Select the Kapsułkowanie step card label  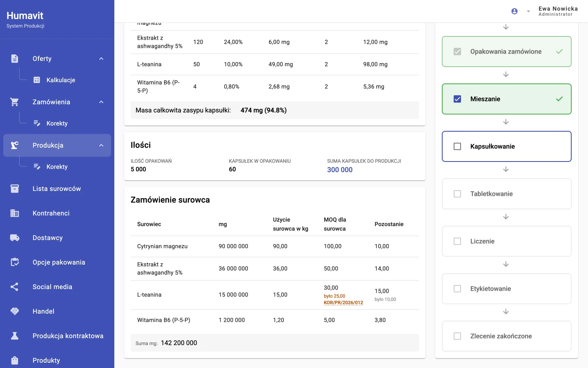click(492, 146)
